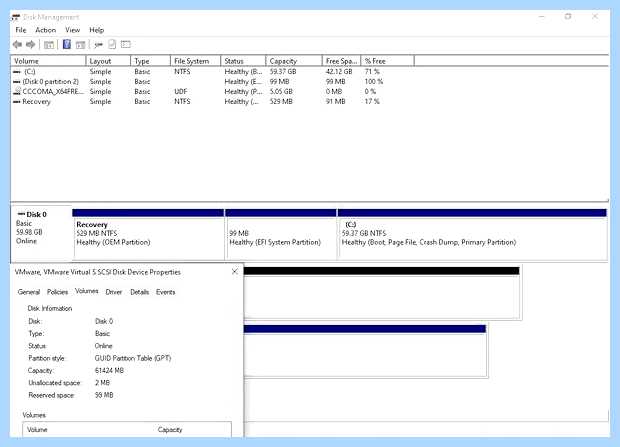Select the (C:) volume row in the list

pos(198,72)
